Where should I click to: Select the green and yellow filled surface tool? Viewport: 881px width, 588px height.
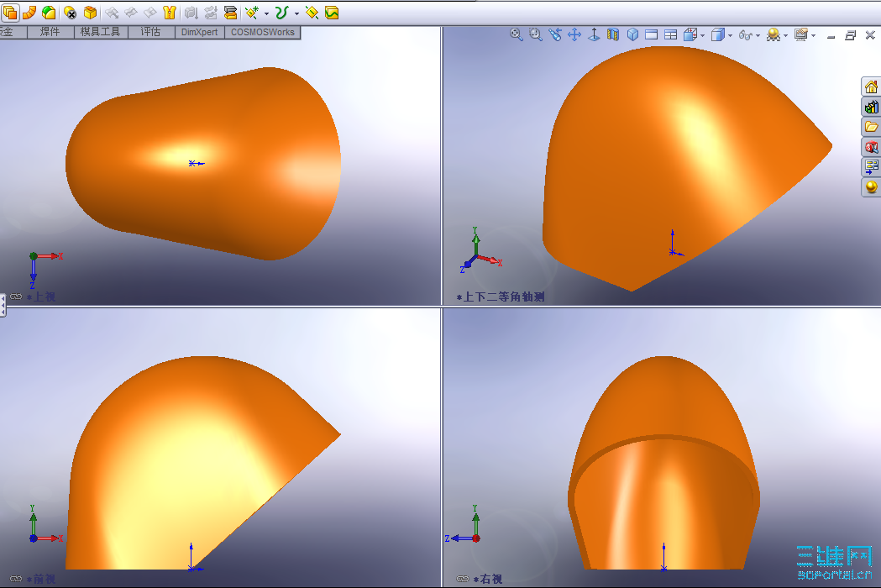(49, 12)
